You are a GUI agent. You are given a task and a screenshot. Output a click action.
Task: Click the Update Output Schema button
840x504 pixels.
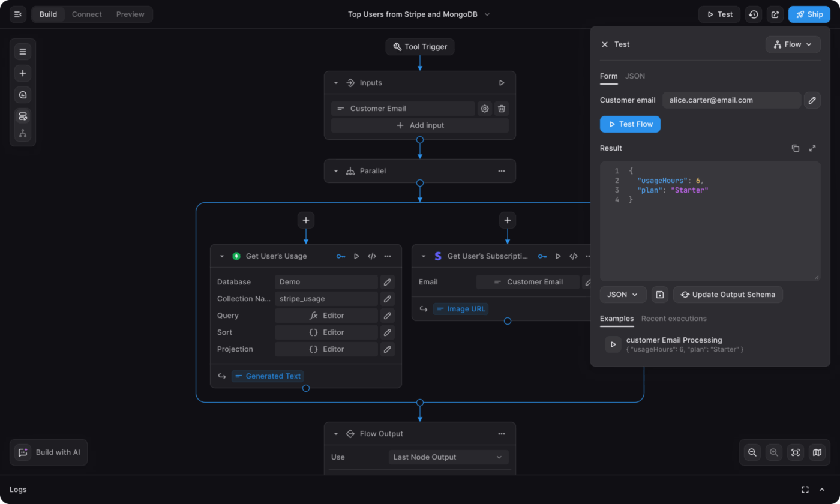(x=728, y=294)
